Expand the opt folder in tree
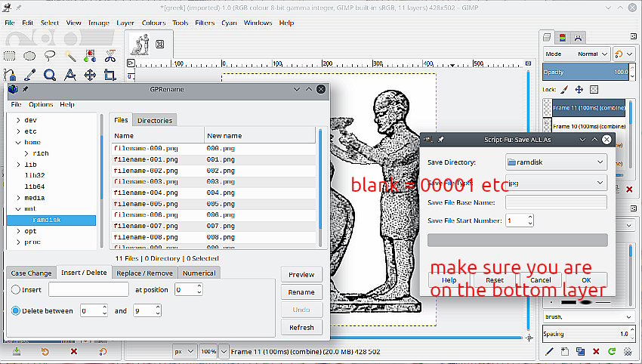Screen dimensions: 642x364 (18, 231)
